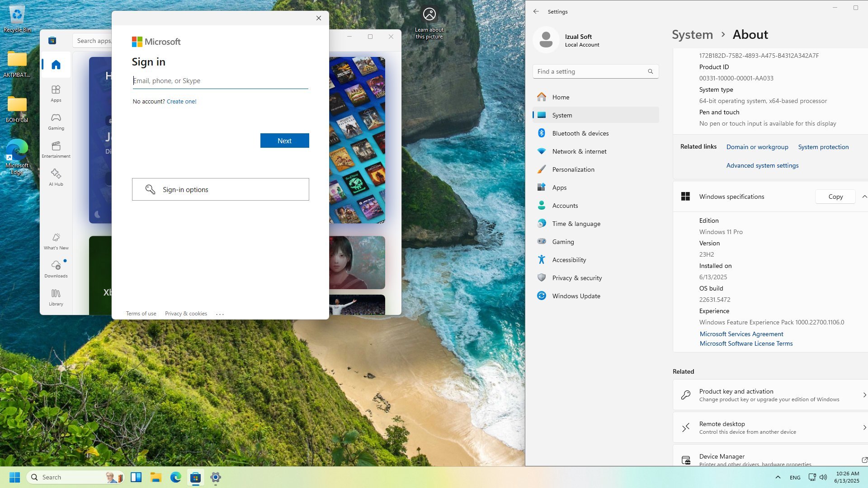868x488 pixels.
Task: Switch to Microsoft Store on taskbar
Action: pyautogui.click(x=196, y=477)
